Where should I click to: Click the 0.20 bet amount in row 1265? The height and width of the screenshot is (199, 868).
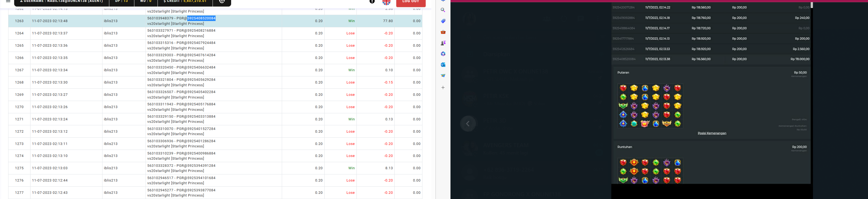(x=319, y=46)
